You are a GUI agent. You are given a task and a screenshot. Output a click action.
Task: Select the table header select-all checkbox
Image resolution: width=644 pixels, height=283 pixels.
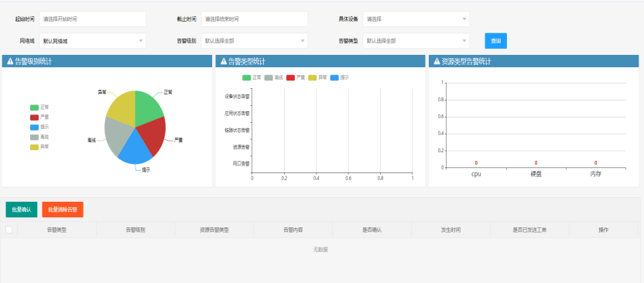click(x=9, y=230)
